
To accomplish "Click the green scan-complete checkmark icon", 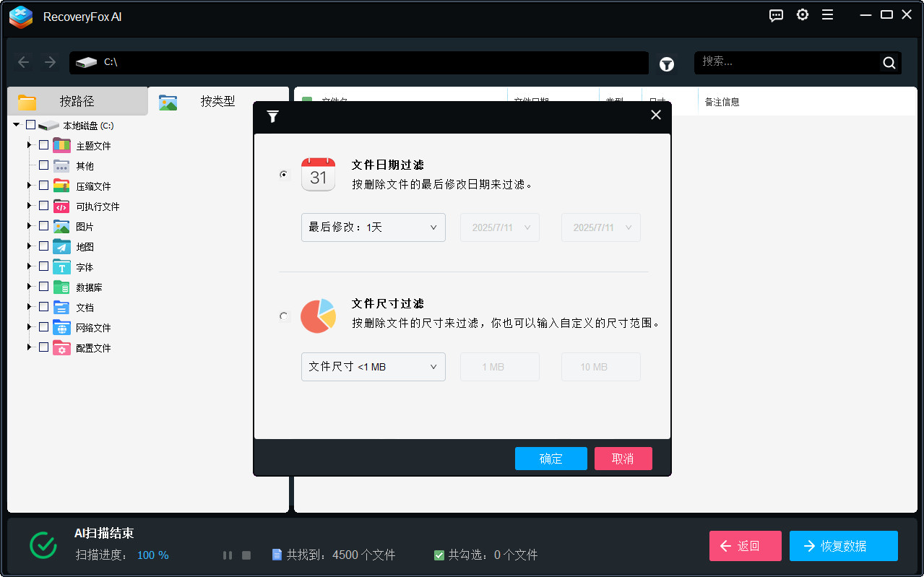I will click(x=43, y=545).
